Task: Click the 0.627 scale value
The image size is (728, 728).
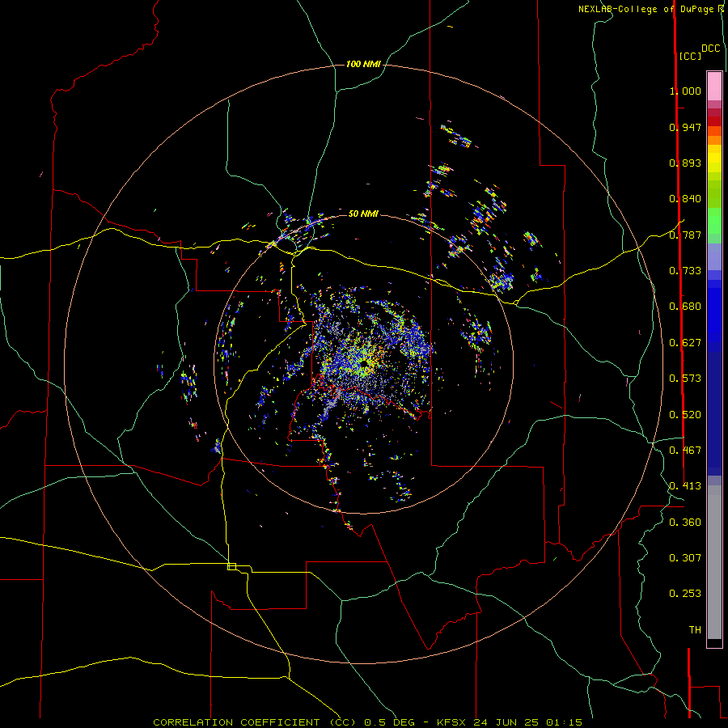Action: click(685, 343)
